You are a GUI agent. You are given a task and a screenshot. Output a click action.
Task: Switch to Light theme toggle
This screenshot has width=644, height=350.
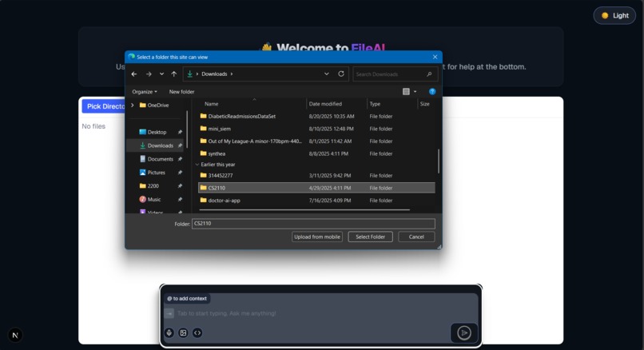click(x=614, y=16)
